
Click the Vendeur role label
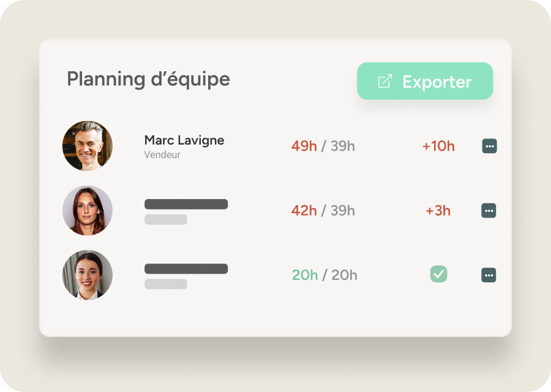[162, 155]
